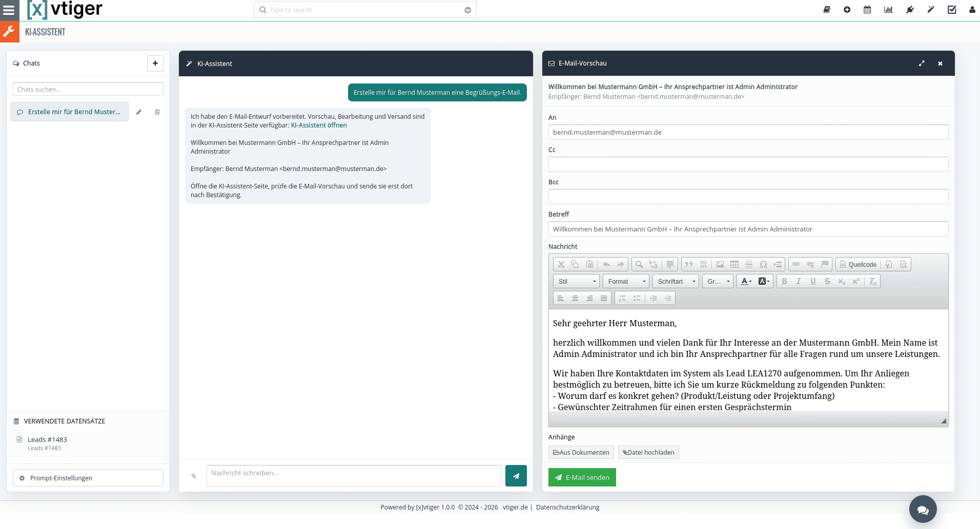
Task: Start a new chat with plus button
Action: [155, 64]
